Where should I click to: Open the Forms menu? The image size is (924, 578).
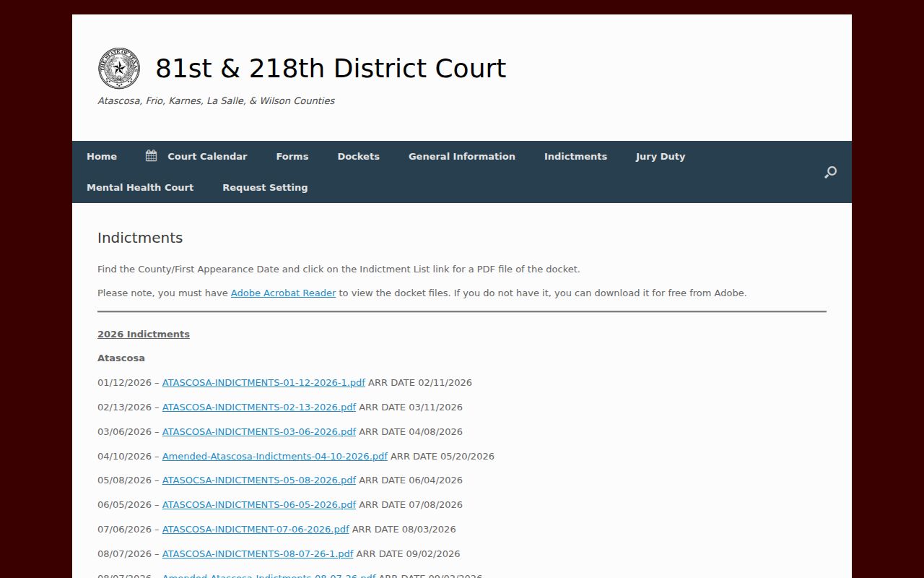[292, 156]
